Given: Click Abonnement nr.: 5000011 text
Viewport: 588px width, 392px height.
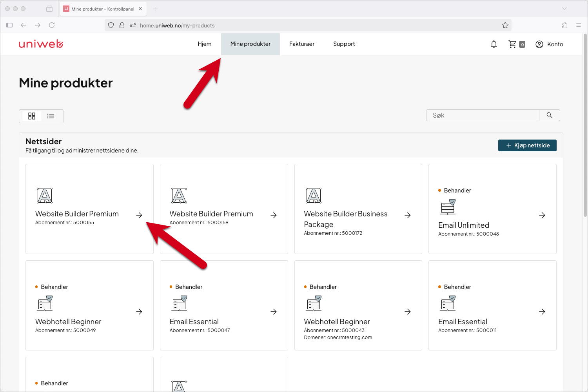Looking at the screenshot, I should click(467, 330).
